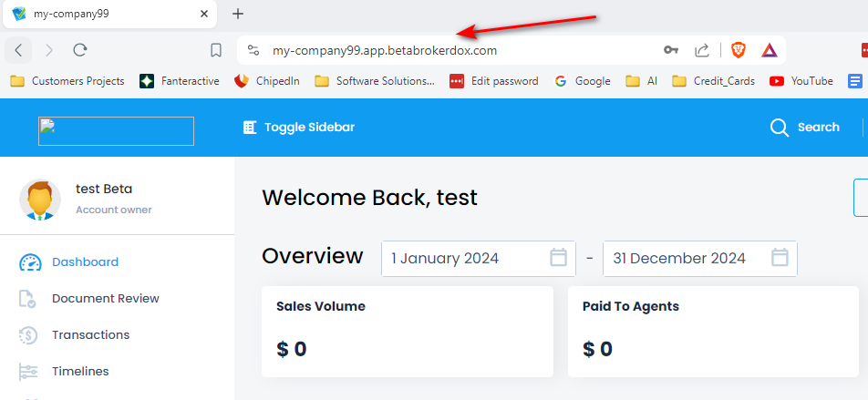Open saved passwords key icon
This screenshot has height=400, width=868.
[x=671, y=50]
